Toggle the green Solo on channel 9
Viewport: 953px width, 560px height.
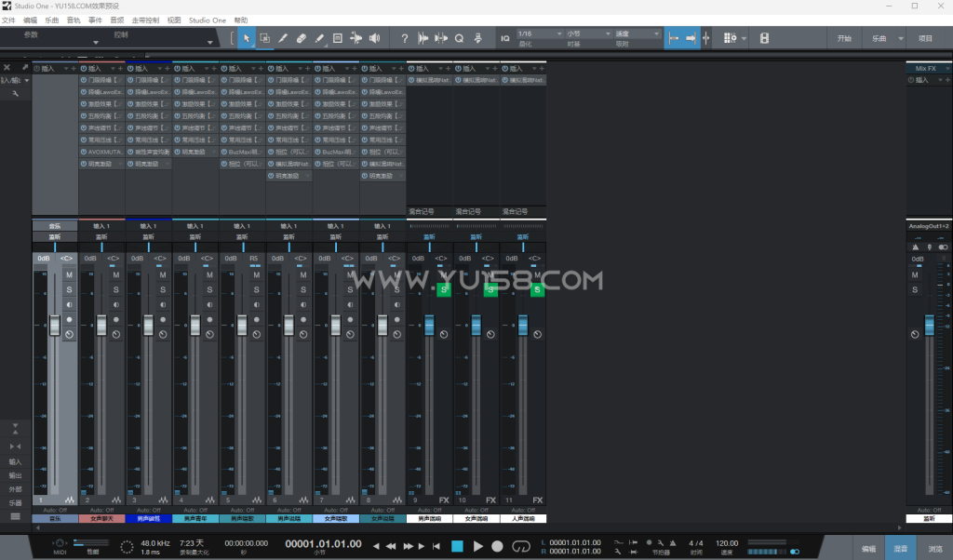(444, 290)
